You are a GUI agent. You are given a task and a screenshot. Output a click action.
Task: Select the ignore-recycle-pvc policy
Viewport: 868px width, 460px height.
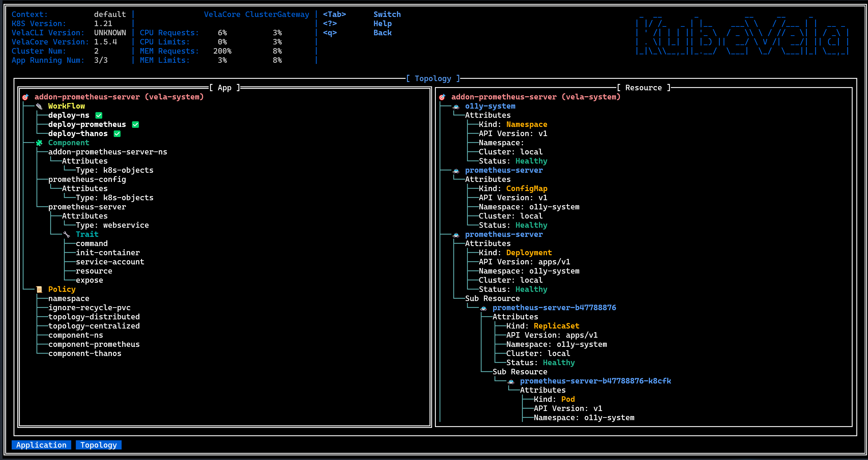pos(89,308)
